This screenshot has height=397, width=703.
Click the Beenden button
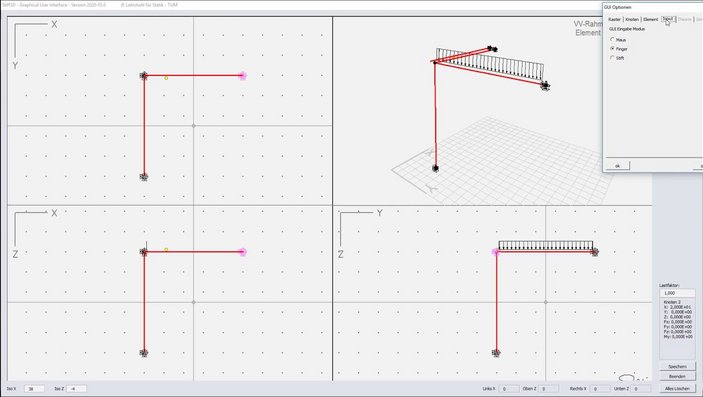[x=677, y=376]
